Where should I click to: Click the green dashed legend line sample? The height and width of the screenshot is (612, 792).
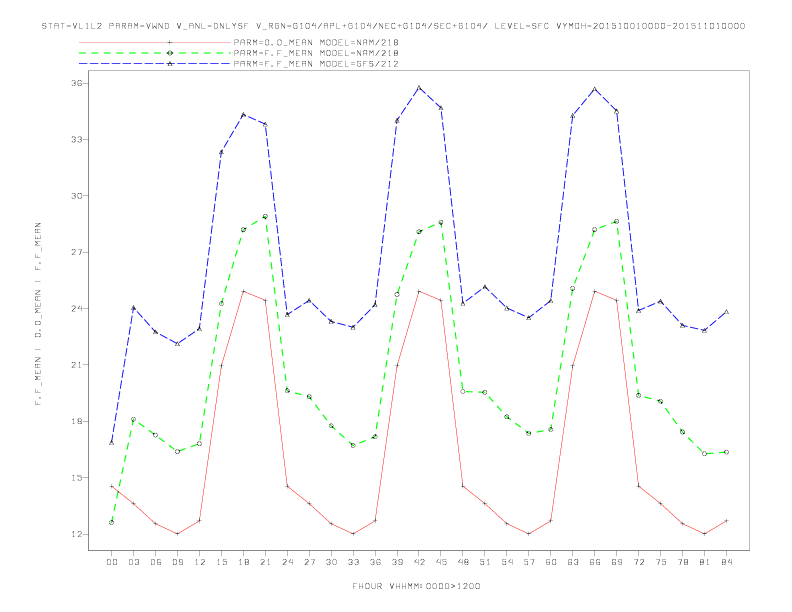[155, 53]
